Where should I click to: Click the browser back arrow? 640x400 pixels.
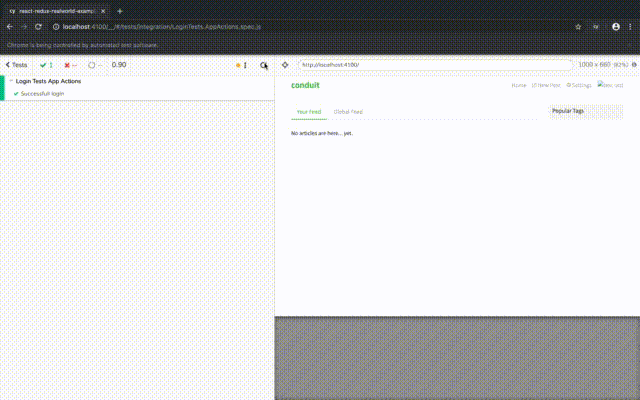(x=10, y=27)
